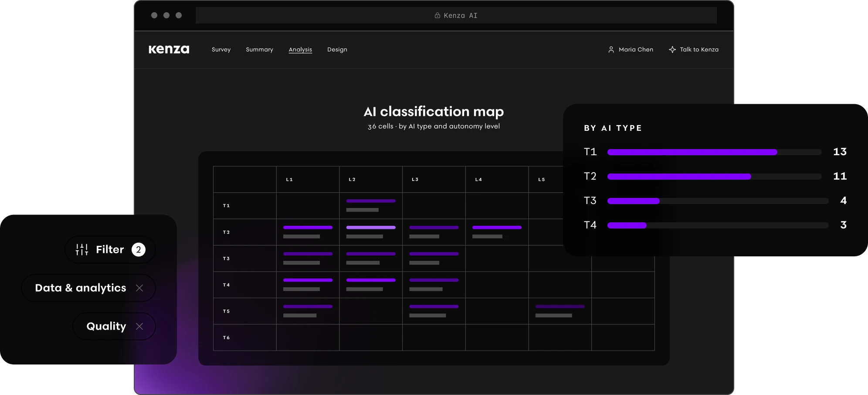Viewport: 868px width, 395px height.
Task: Click the sparkle icon beside Talk to Kenza
Action: pos(672,50)
